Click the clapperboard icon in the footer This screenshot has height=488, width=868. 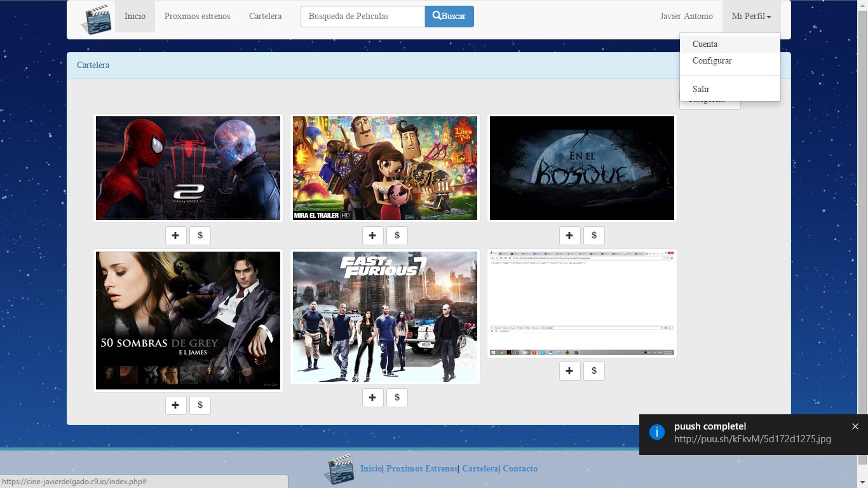coord(339,470)
